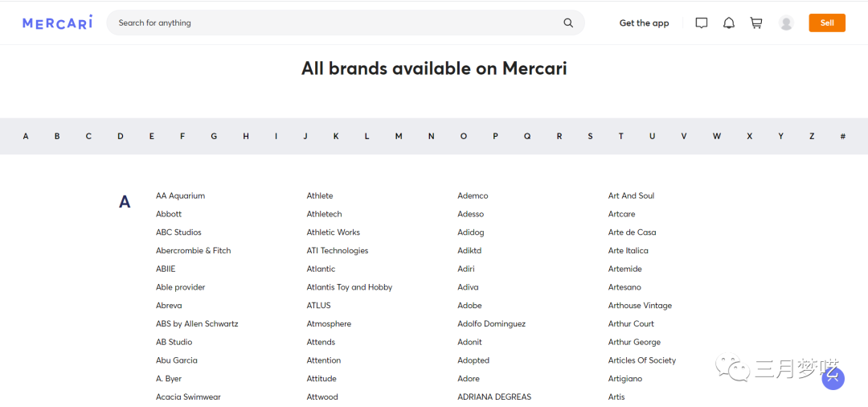Select letter S in alphabet bar

[x=590, y=137]
